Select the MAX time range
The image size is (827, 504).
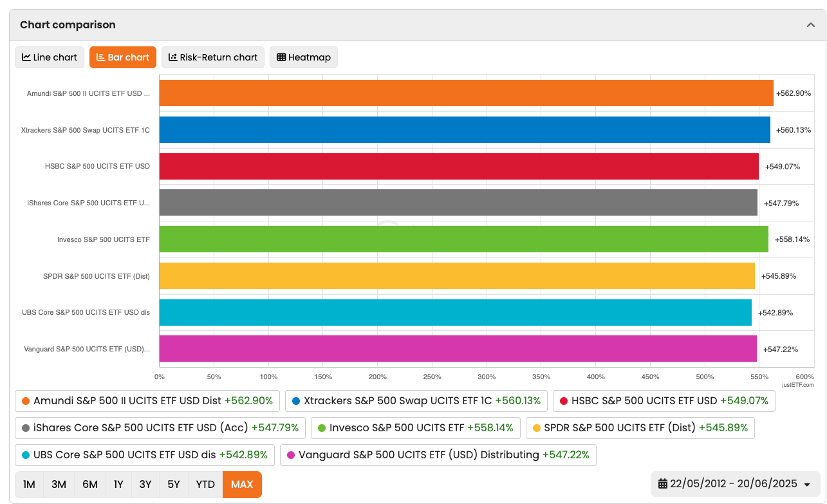click(x=242, y=484)
